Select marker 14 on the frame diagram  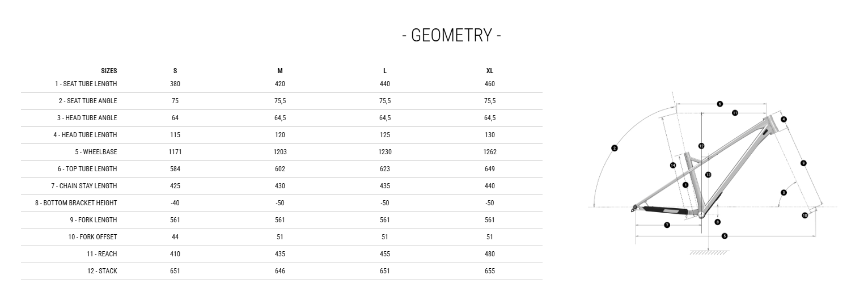point(673,166)
